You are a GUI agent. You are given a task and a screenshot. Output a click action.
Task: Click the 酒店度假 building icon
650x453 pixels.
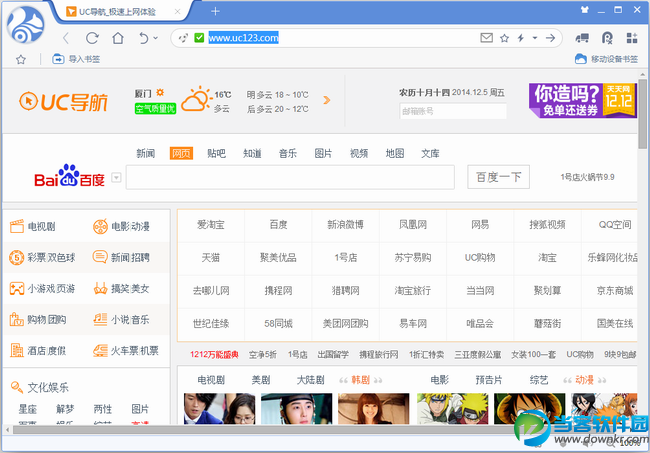[x=17, y=351]
